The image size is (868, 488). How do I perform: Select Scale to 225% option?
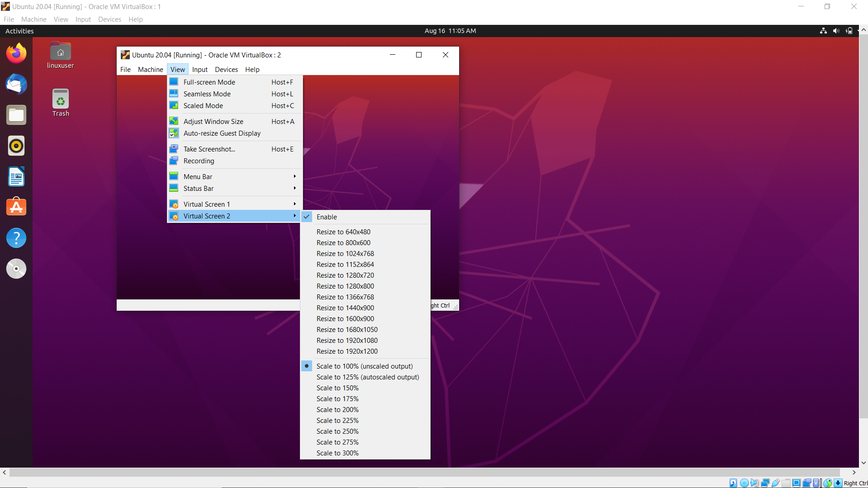pos(365,420)
